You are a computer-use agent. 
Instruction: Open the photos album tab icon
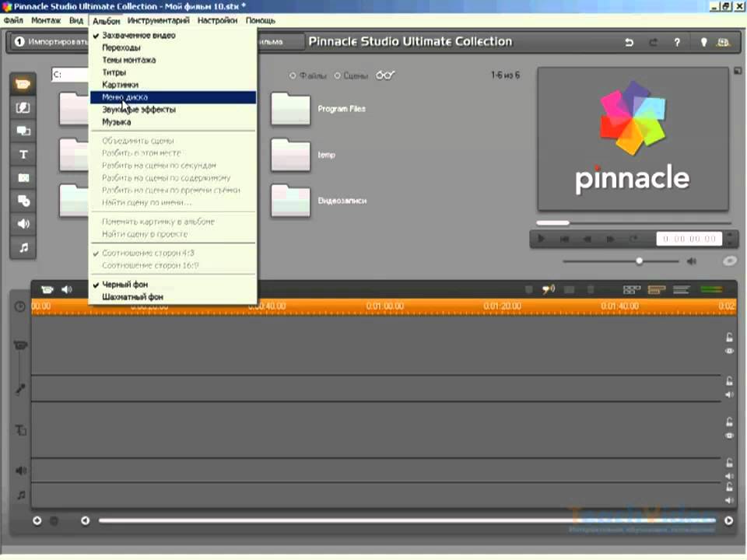[x=23, y=177]
